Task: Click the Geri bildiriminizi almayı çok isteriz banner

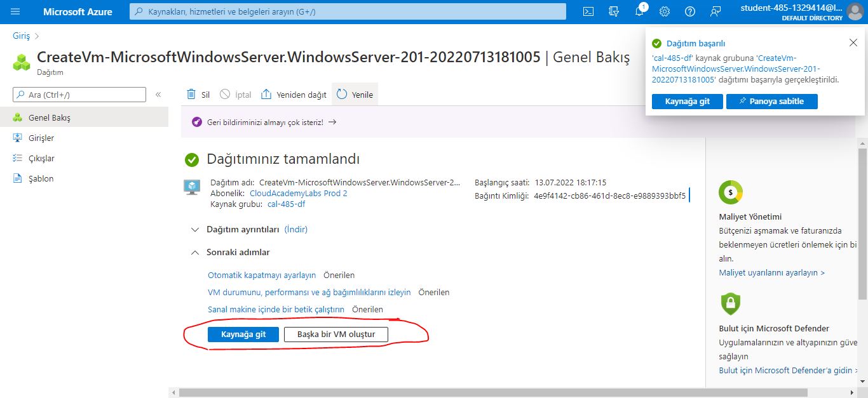Action: 272,122
